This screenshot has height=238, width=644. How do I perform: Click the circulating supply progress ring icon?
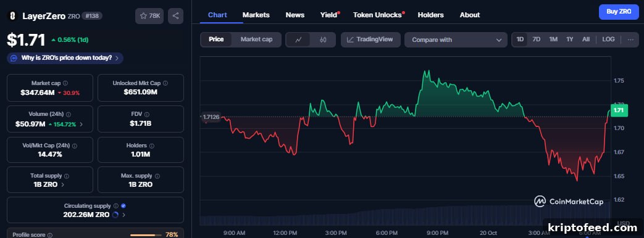pos(115,215)
